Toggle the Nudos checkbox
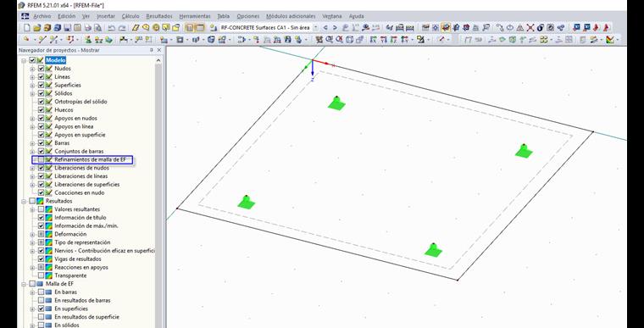644x328 pixels. tap(41, 69)
